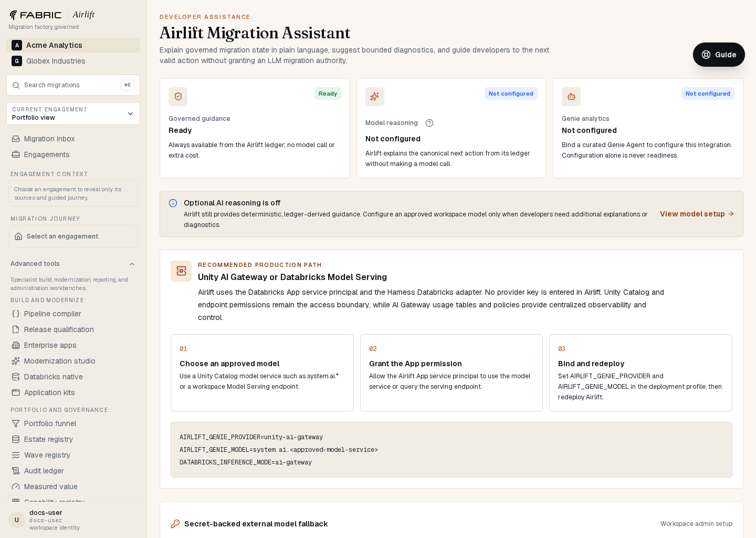
Task: Click the Search migrations field
Action: click(x=73, y=85)
